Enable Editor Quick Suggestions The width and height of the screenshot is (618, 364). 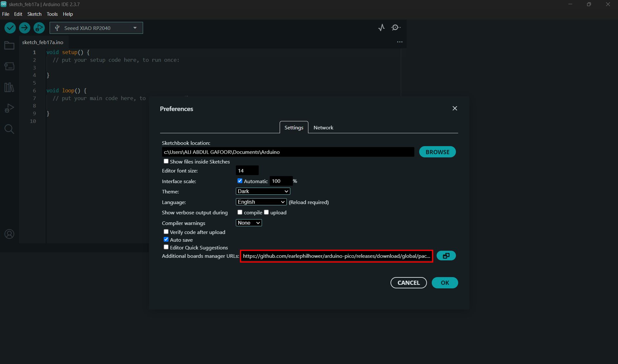(166, 247)
